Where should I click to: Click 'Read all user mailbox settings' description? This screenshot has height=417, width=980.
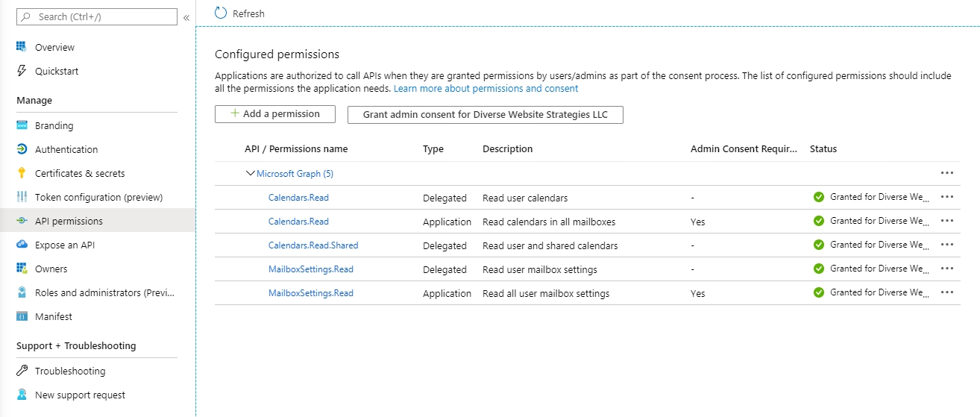pyautogui.click(x=546, y=293)
